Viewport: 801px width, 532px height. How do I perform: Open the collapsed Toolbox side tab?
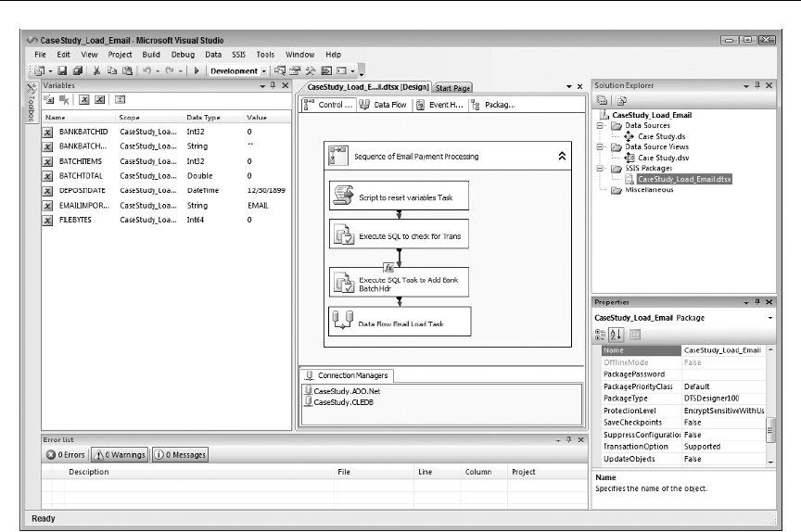pyautogui.click(x=32, y=103)
